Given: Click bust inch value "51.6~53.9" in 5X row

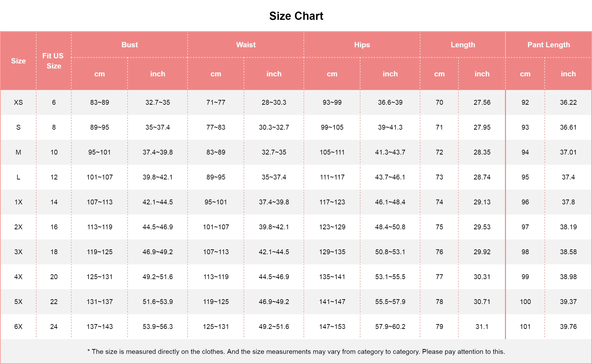Looking at the screenshot, I should coord(158,302).
